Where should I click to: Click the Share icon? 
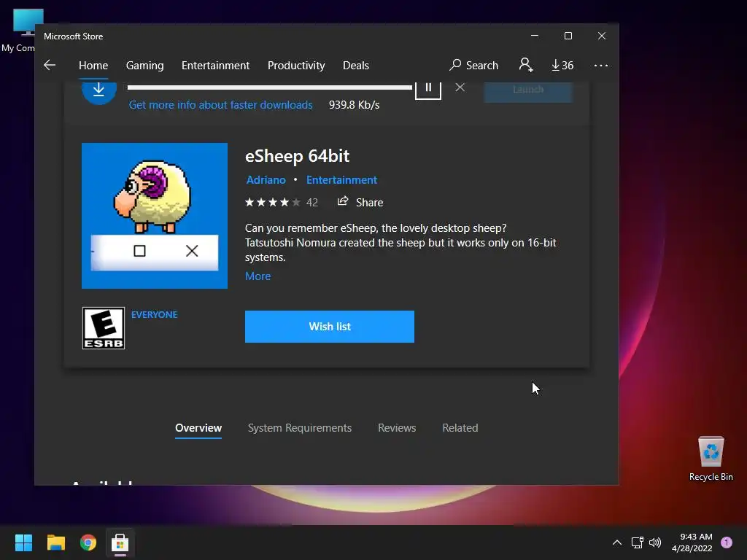pyautogui.click(x=343, y=201)
